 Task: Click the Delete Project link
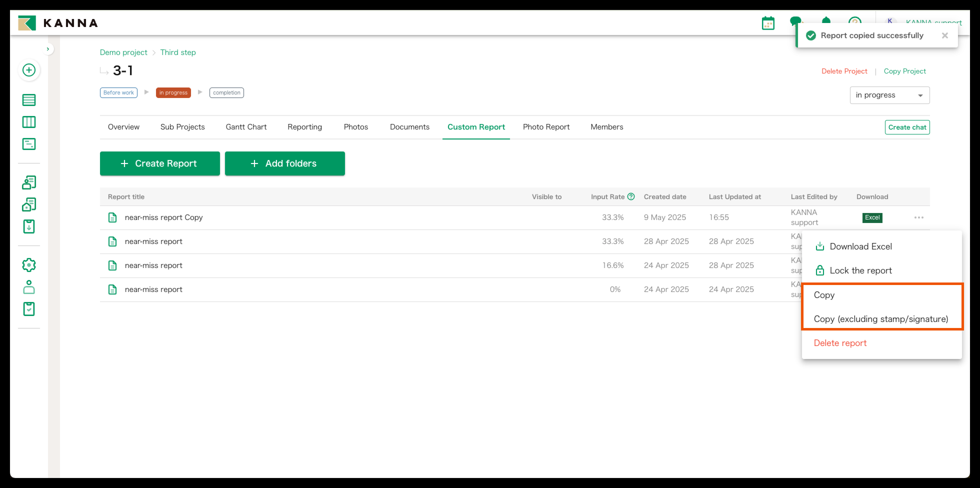point(844,71)
